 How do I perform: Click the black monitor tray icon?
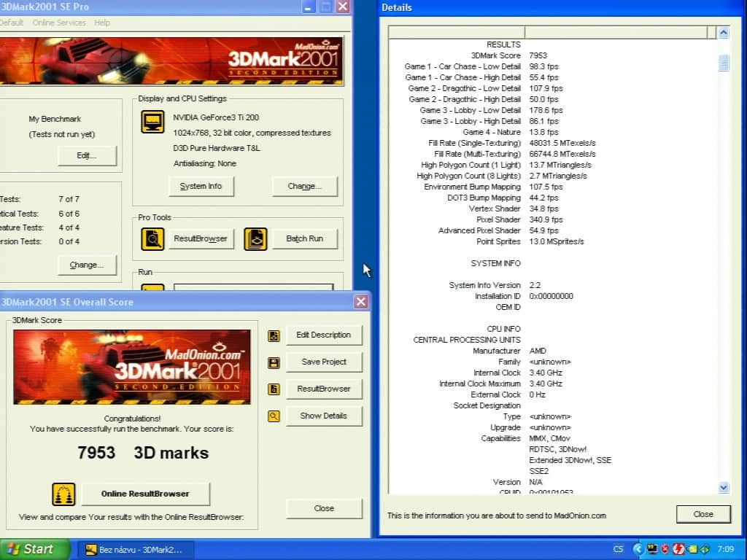click(x=651, y=549)
